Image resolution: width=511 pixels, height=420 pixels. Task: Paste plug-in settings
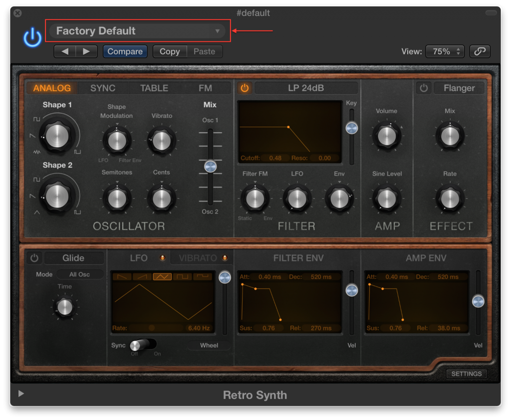click(204, 51)
